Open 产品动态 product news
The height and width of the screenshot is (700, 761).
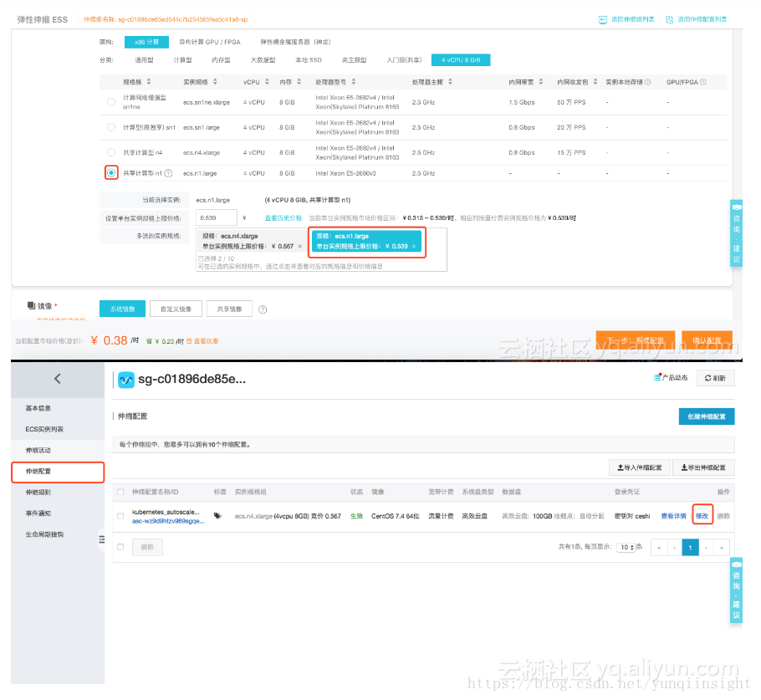coord(670,378)
